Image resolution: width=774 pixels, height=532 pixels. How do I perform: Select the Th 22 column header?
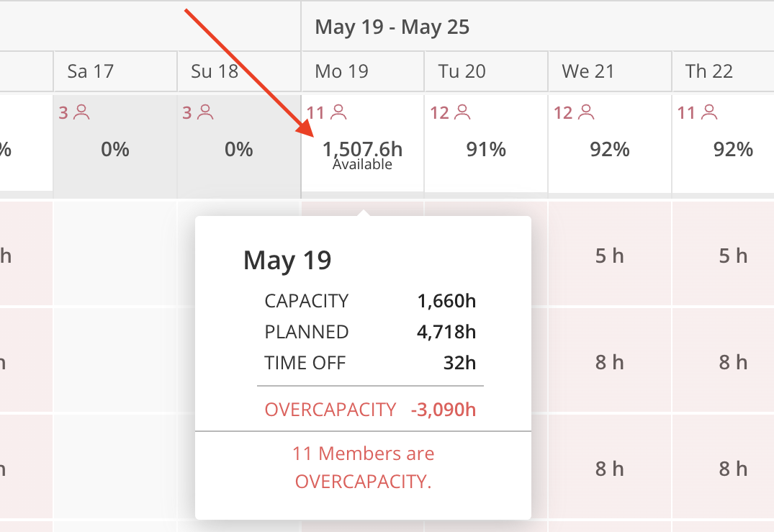[x=723, y=71]
